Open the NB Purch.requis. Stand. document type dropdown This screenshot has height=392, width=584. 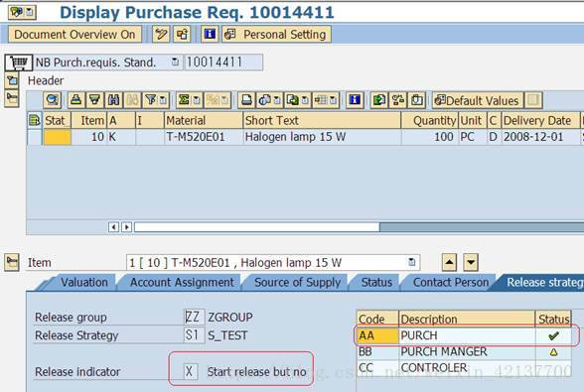(175, 62)
